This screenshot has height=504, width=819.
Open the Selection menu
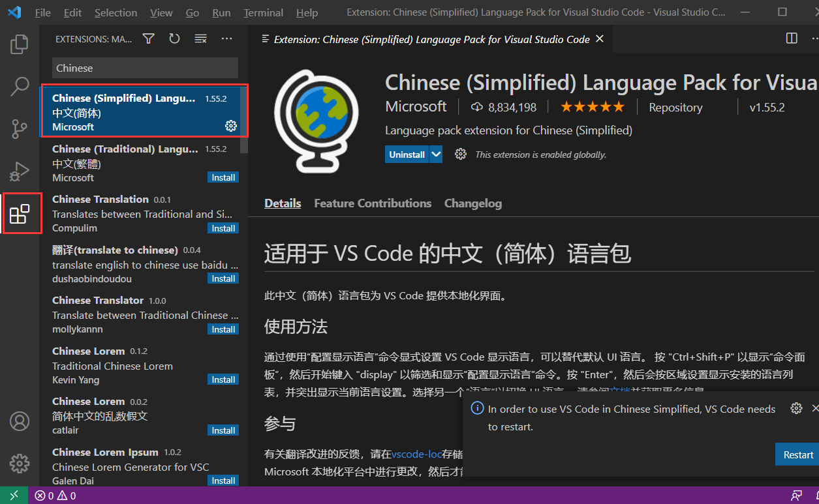point(116,12)
